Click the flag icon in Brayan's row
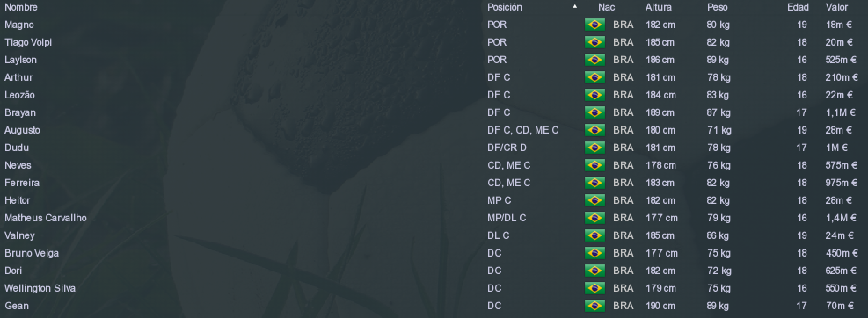Viewport: 868px width, 318px height. pos(594,112)
